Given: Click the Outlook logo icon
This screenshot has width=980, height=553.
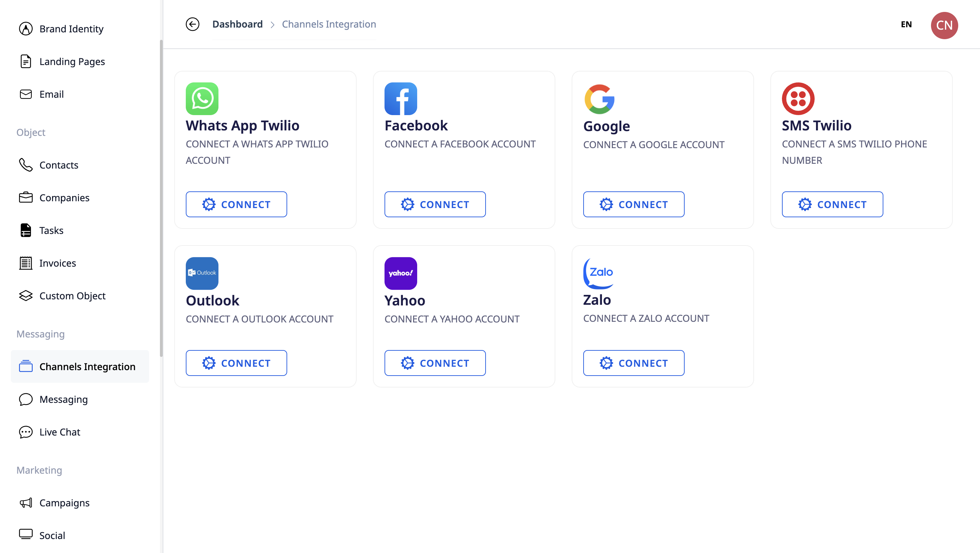Looking at the screenshot, I should tap(202, 273).
